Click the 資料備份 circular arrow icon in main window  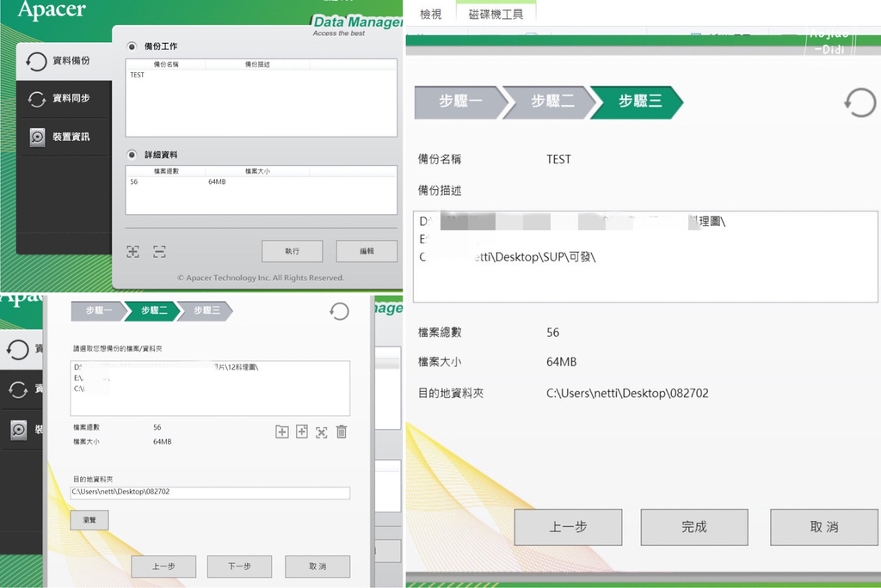tap(36, 61)
